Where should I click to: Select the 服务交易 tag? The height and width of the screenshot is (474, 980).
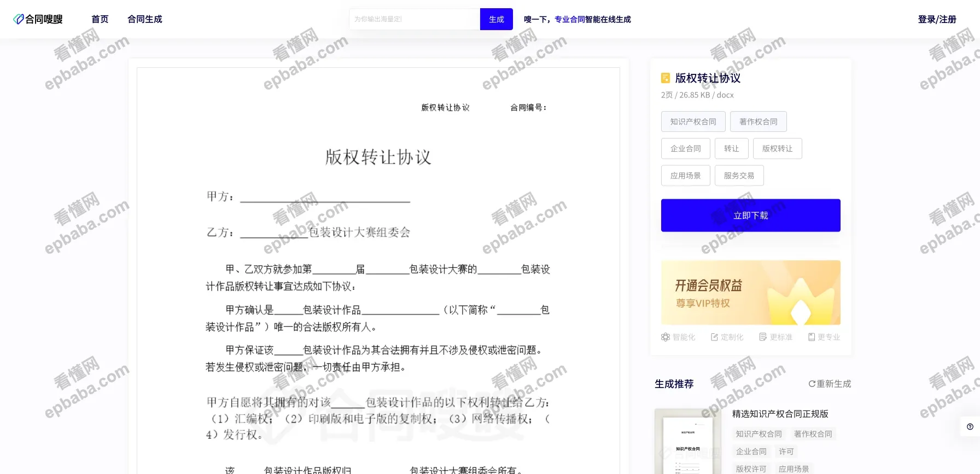coord(739,176)
